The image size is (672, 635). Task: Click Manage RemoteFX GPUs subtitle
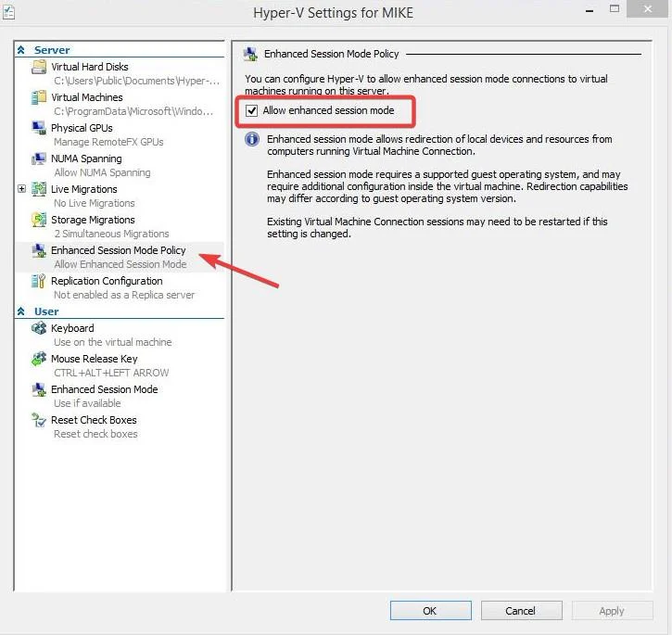(108, 142)
